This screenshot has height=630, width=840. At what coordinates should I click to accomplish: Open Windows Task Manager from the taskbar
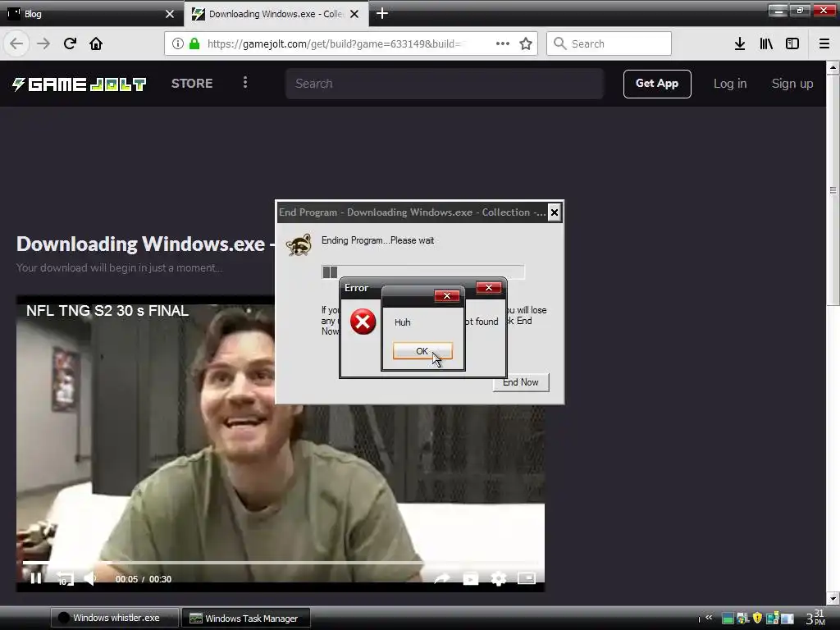[245, 618]
